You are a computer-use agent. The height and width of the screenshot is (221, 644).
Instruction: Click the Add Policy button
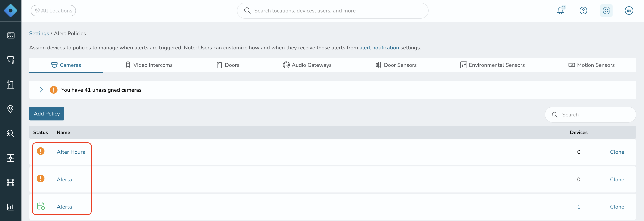pos(47,114)
